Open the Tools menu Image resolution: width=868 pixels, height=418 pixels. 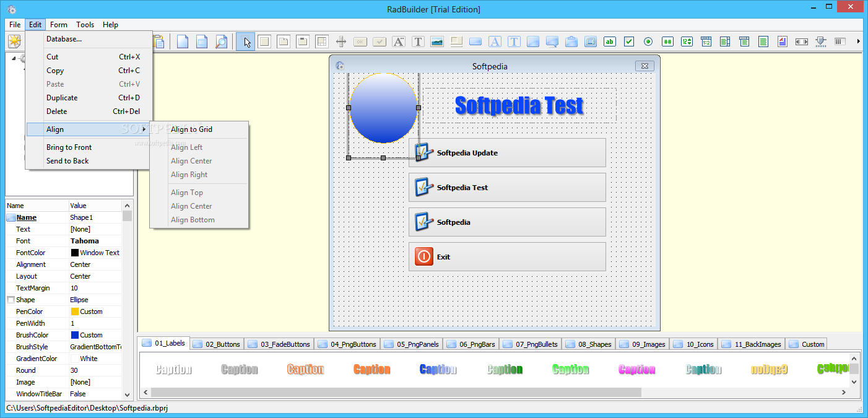(85, 25)
